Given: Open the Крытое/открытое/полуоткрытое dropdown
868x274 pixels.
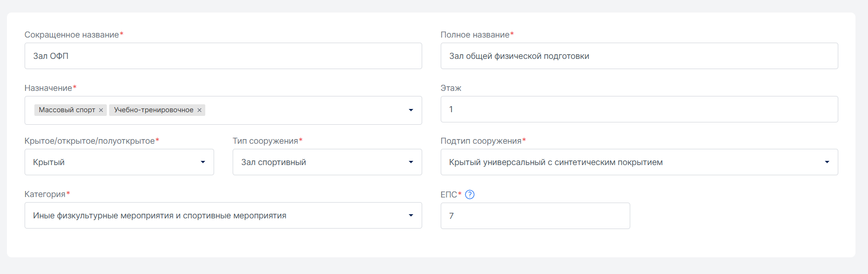Looking at the screenshot, I should 119,162.
